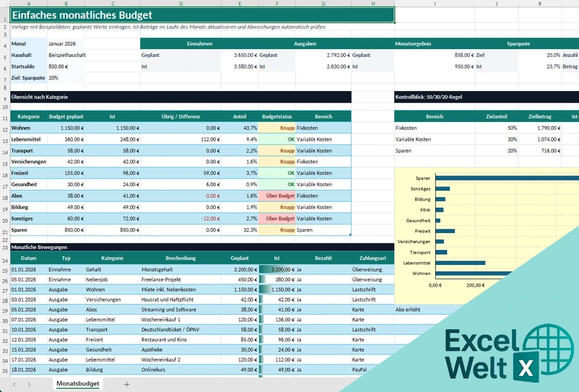Image resolution: width=579 pixels, height=392 pixels.
Task: Click the Knapp status in Wohnen row
Action: pos(277,128)
